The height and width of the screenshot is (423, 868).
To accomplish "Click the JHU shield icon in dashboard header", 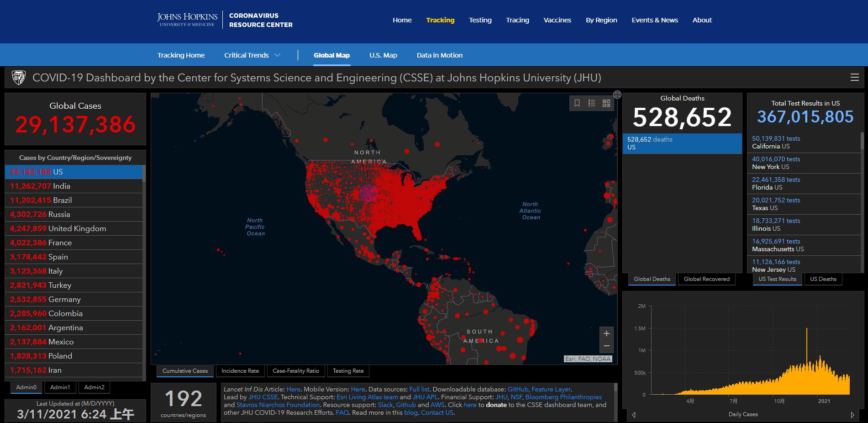I will point(18,78).
